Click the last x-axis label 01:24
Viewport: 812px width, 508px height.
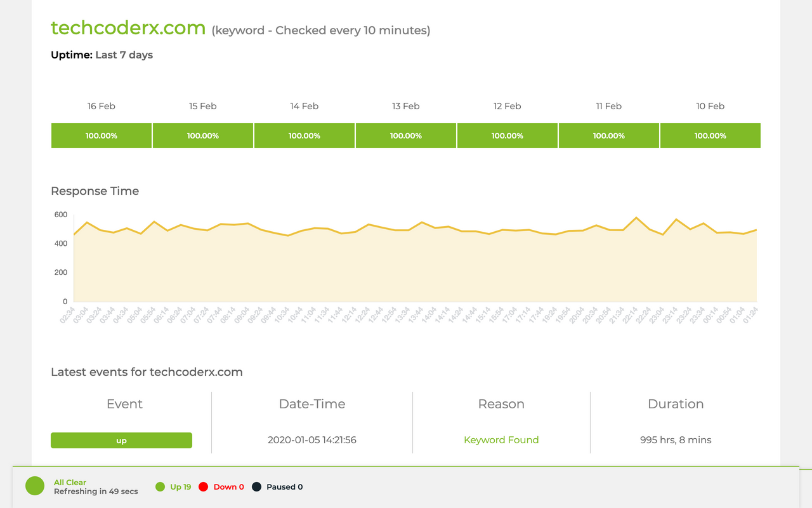(x=750, y=316)
